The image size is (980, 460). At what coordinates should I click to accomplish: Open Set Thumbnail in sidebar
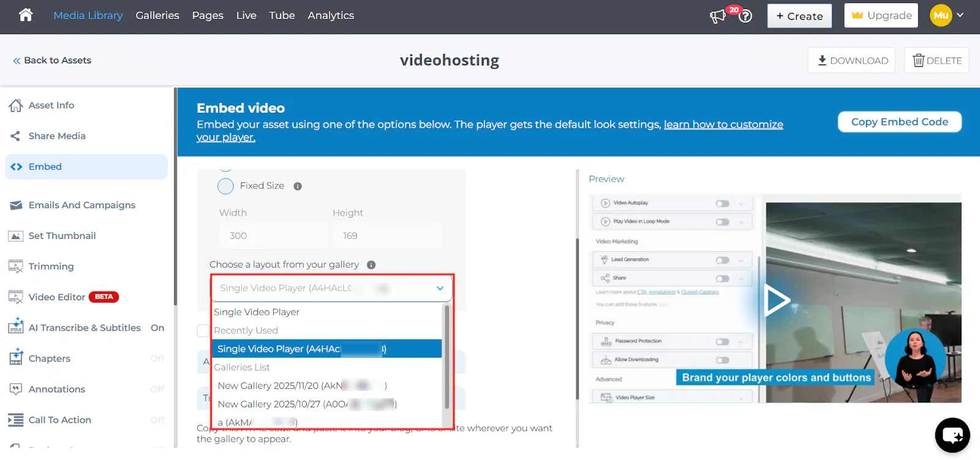point(62,236)
